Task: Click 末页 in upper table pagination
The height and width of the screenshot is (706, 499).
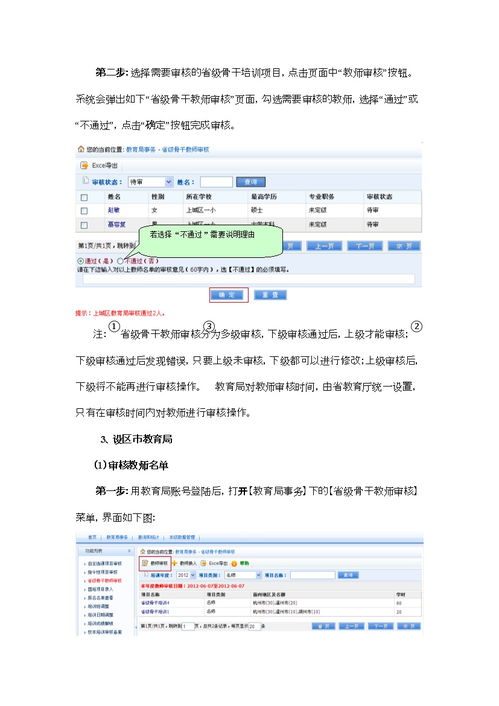Action: point(404,246)
